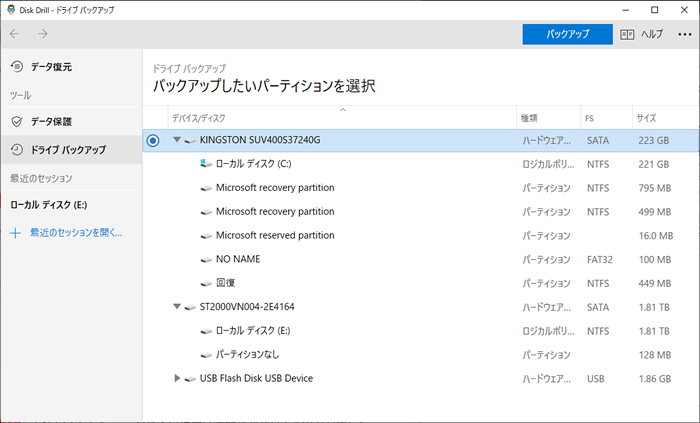Viewport: 700px width, 423px height.
Task: Click the disk icon beside パーティションなし
Action: point(206,355)
